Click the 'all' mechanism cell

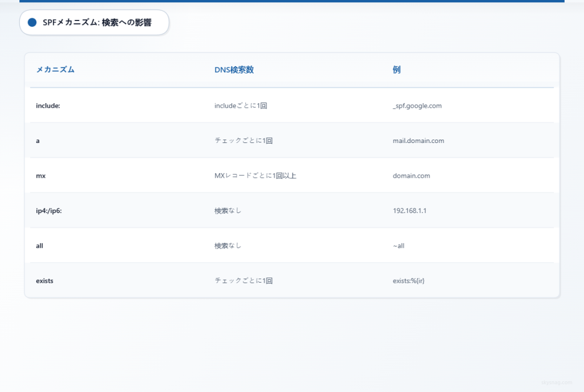(x=39, y=246)
